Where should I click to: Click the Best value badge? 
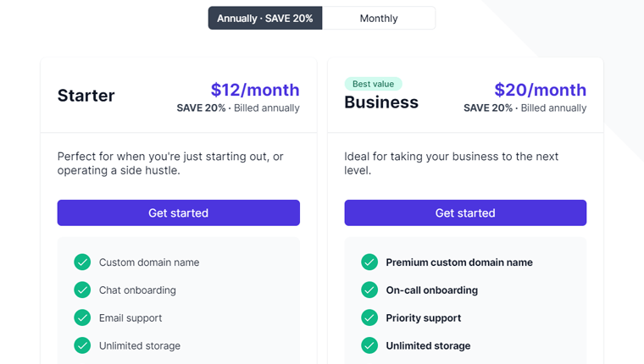point(373,84)
